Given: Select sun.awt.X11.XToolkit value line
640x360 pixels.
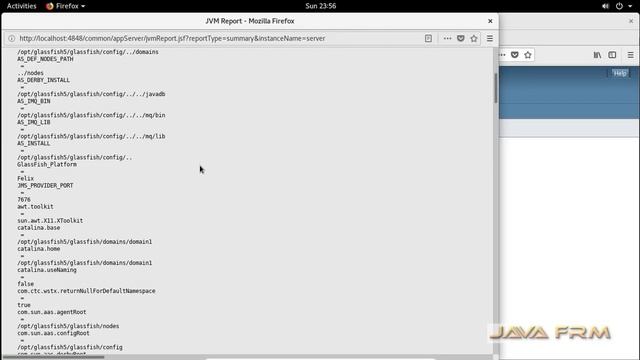Looking at the screenshot, I should click(x=50, y=221).
